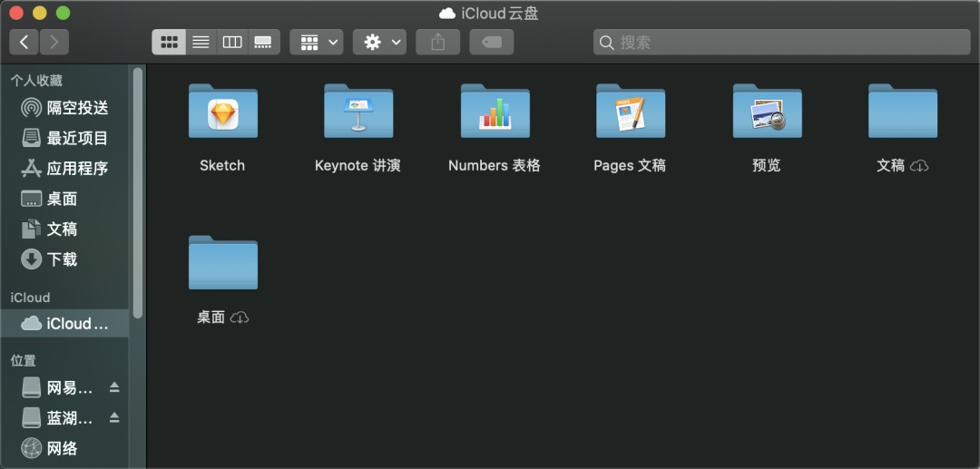Screen dimensions: 980x469
Task: Switch to gallery view
Action: pyautogui.click(x=264, y=42)
